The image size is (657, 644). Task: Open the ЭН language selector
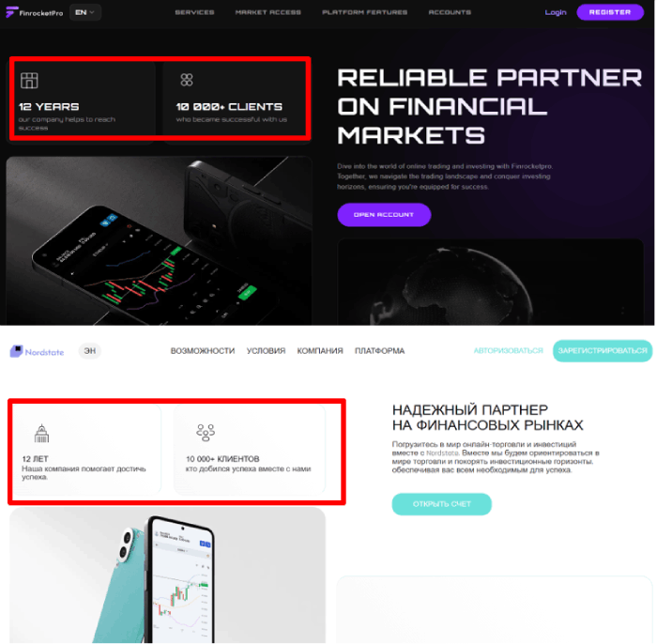coord(90,351)
